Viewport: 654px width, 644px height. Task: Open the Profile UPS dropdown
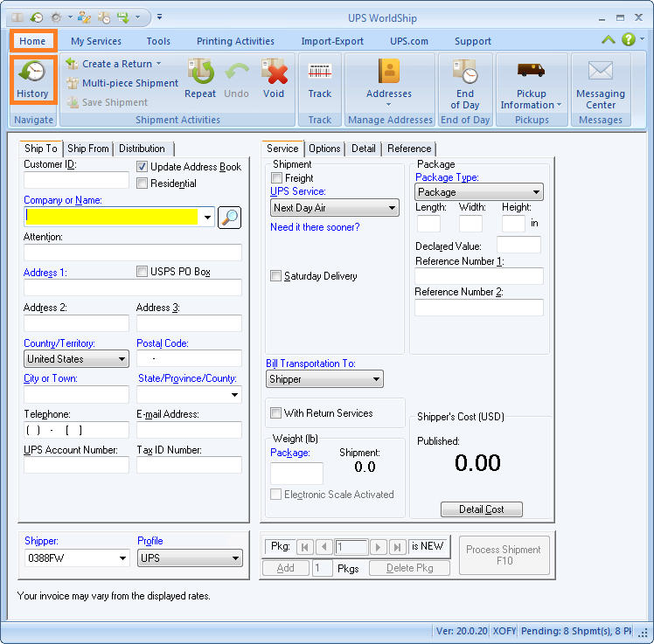coord(190,558)
